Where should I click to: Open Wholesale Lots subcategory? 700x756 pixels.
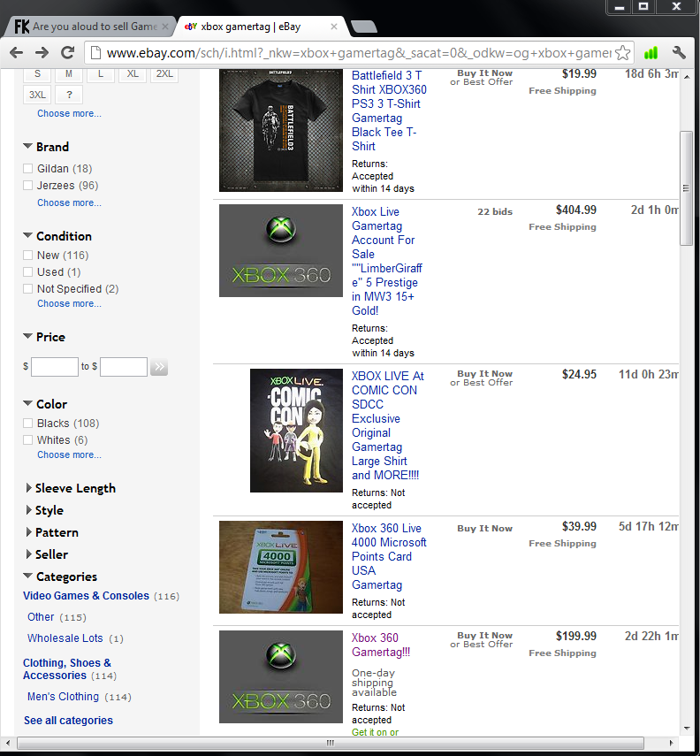(x=65, y=638)
